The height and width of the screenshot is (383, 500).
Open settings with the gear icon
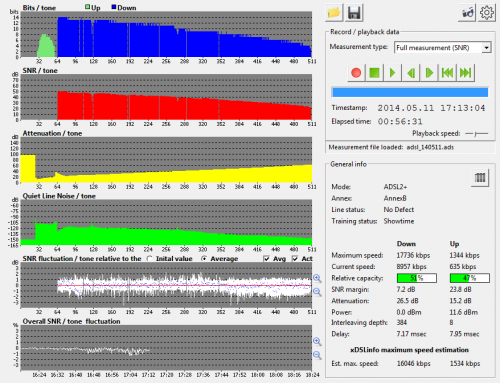[x=487, y=13]
